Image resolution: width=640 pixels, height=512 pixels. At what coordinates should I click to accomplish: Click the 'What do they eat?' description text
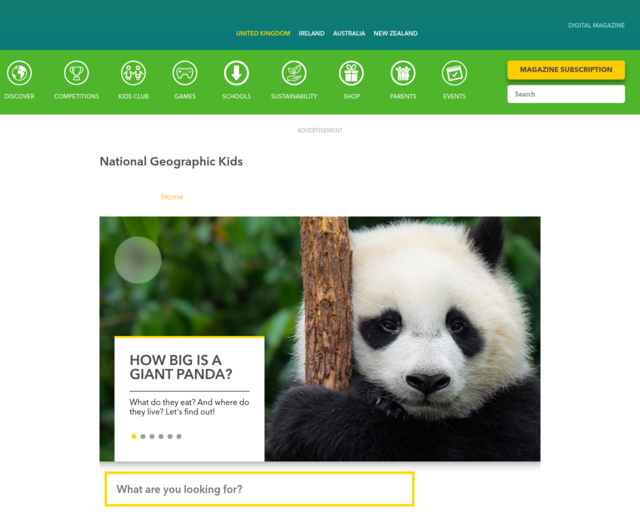click(189, 407)
